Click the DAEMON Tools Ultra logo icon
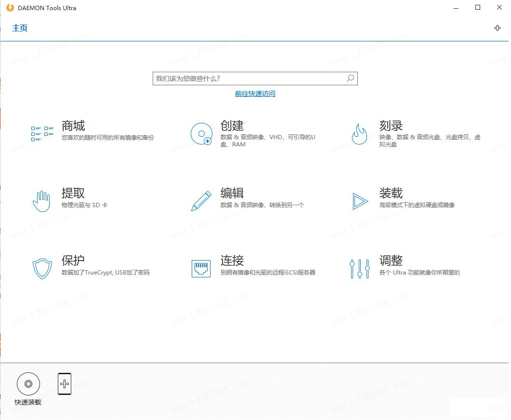511x420 pixels. coord(10,8)
